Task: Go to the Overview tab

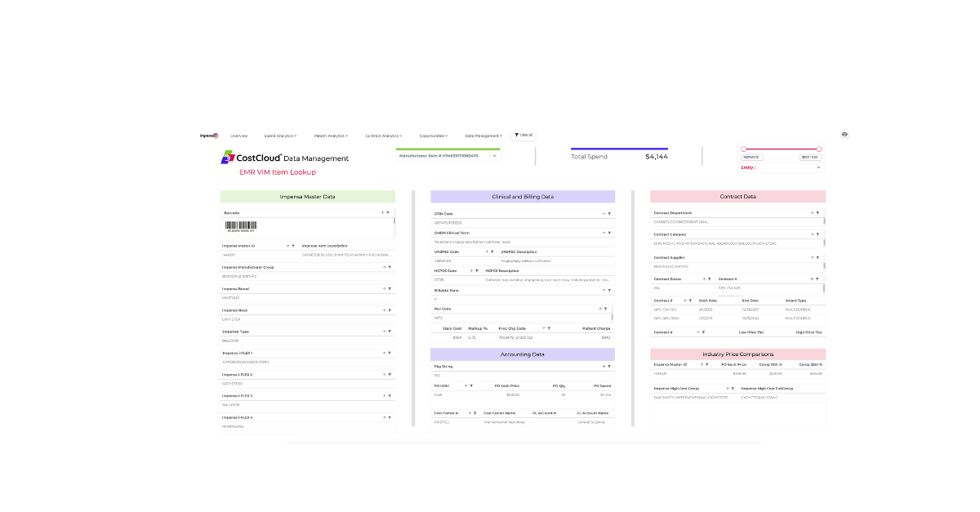Action: pos(238,136)
